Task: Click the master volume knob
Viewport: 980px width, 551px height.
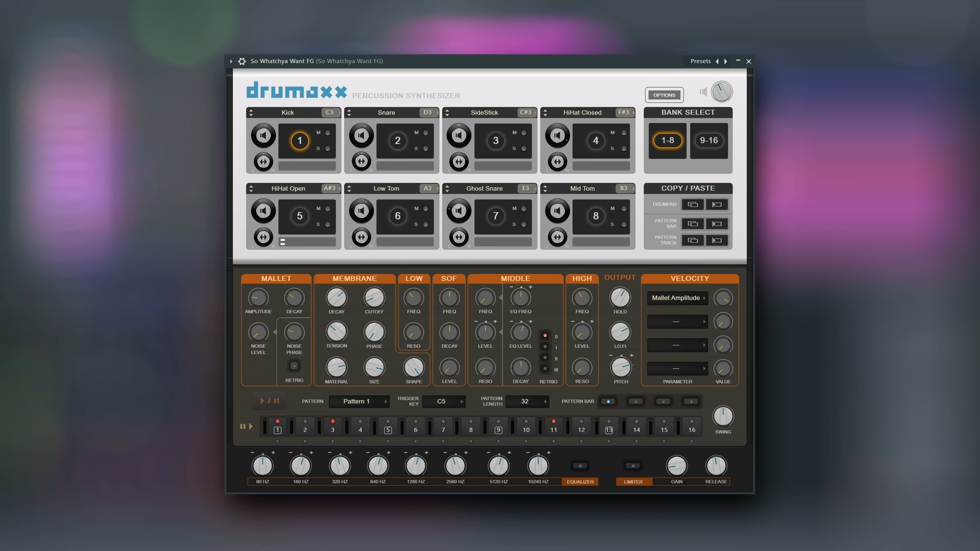Action: tap(722, 92)
